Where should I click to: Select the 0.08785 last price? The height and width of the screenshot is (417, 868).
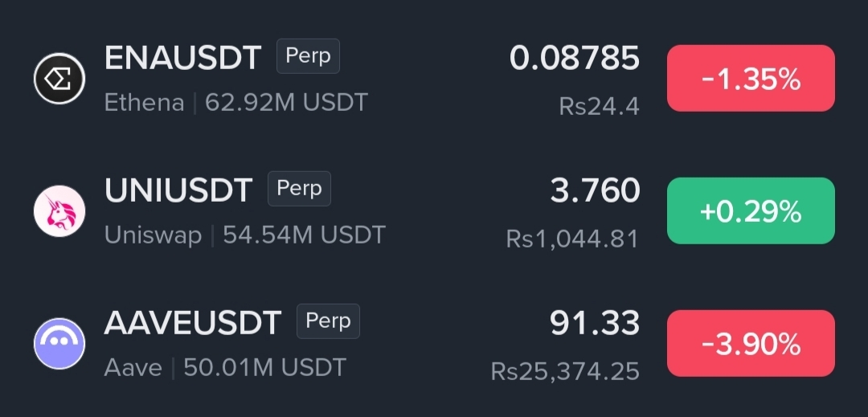(574, 58)
